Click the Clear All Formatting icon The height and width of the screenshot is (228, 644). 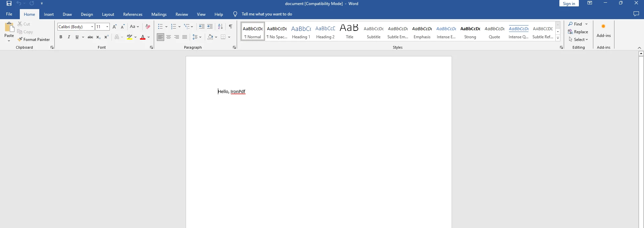click(148, 27)
